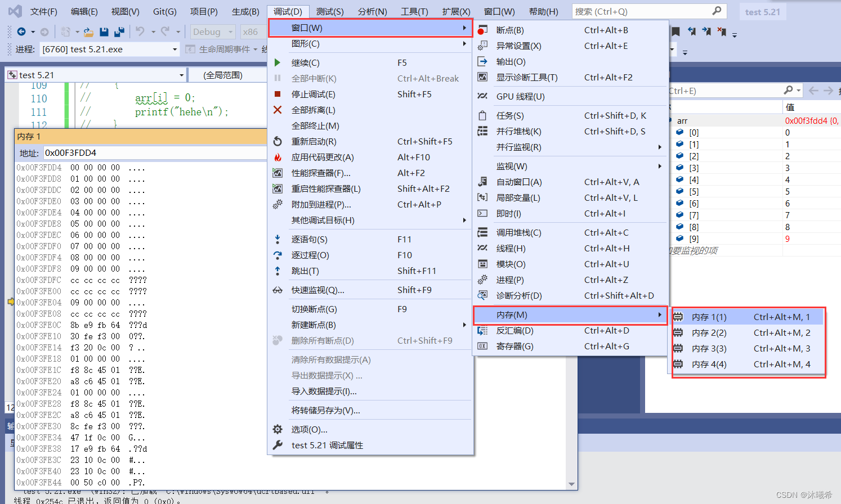The width and height of the screenshot is (841, 504).
Task: Click the Search (Ctrl+Q) box
Action: click(649, 11)
